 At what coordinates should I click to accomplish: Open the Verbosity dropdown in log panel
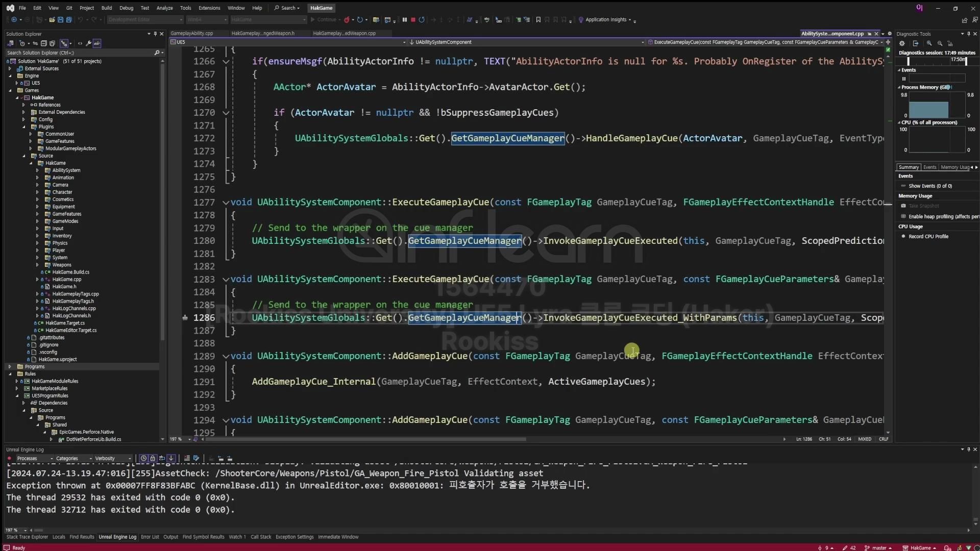pos(112,458)
